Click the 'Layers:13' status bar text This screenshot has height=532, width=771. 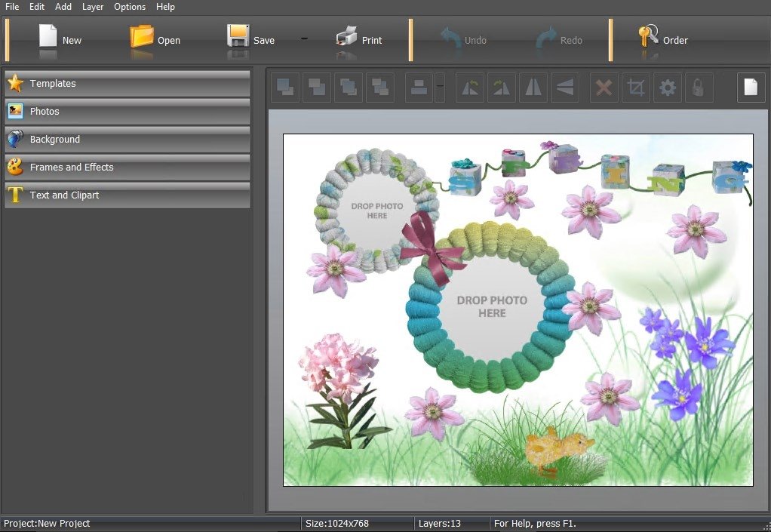(440, 523)
